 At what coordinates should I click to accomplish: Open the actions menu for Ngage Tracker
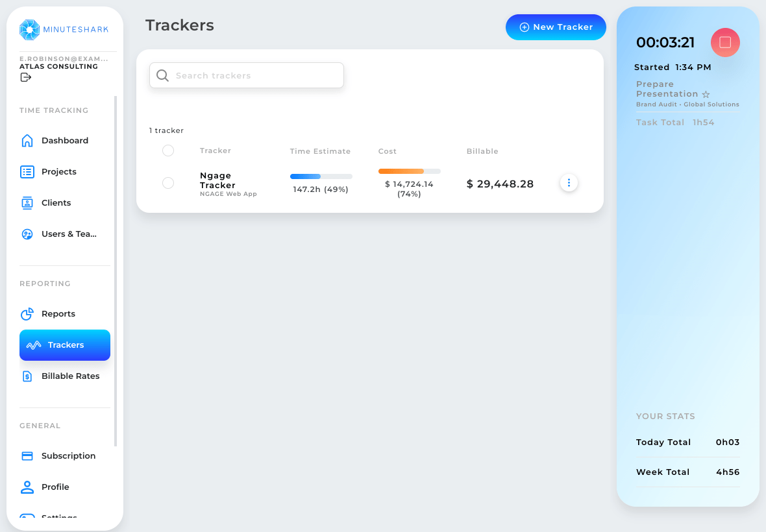(x=569, y=183)
